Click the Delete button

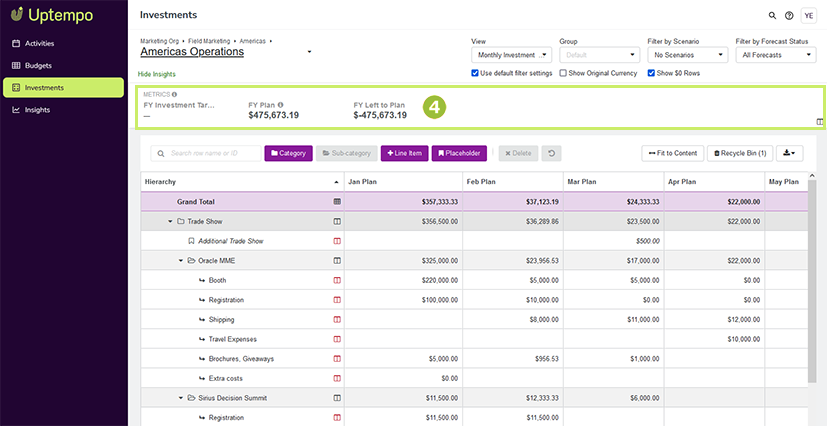518,153
